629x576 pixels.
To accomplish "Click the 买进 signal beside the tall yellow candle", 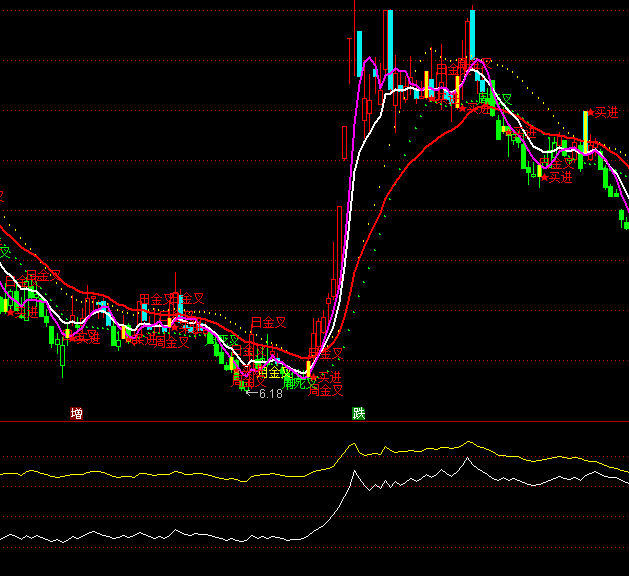I will click(606, 113).
